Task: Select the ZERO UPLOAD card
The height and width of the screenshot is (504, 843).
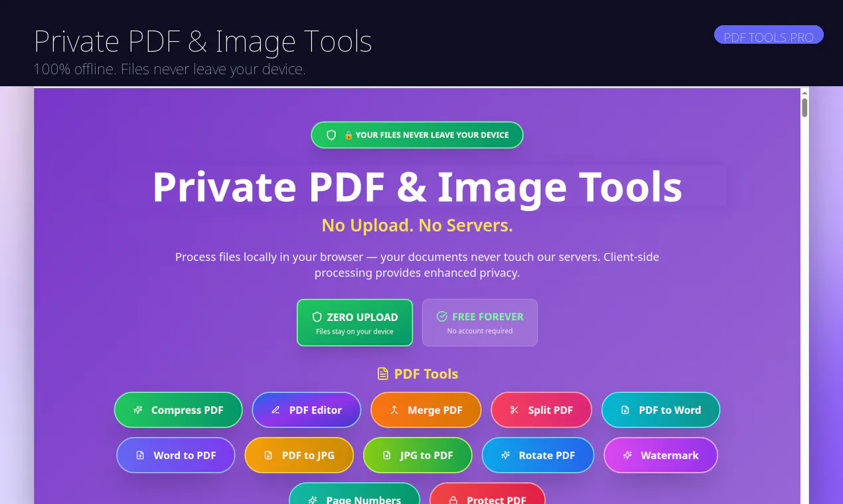Action: pos(354,322)
